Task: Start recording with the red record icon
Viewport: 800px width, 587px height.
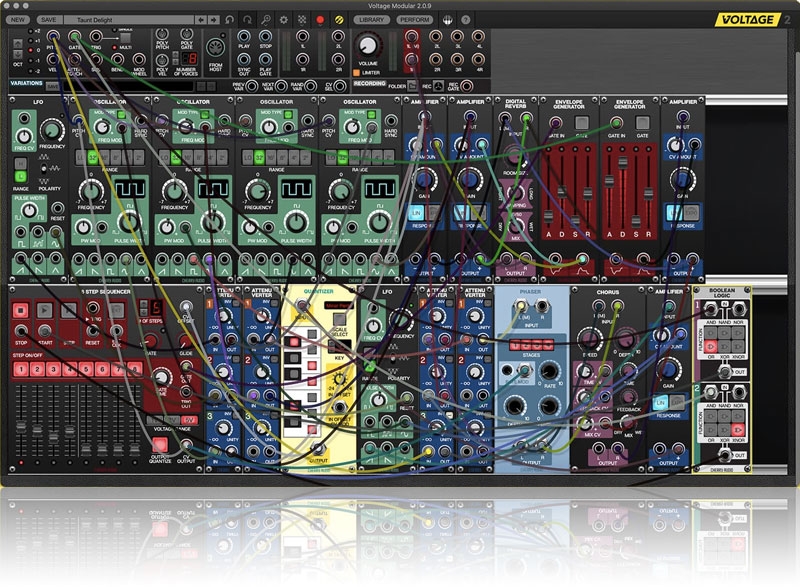Action: 320,20
